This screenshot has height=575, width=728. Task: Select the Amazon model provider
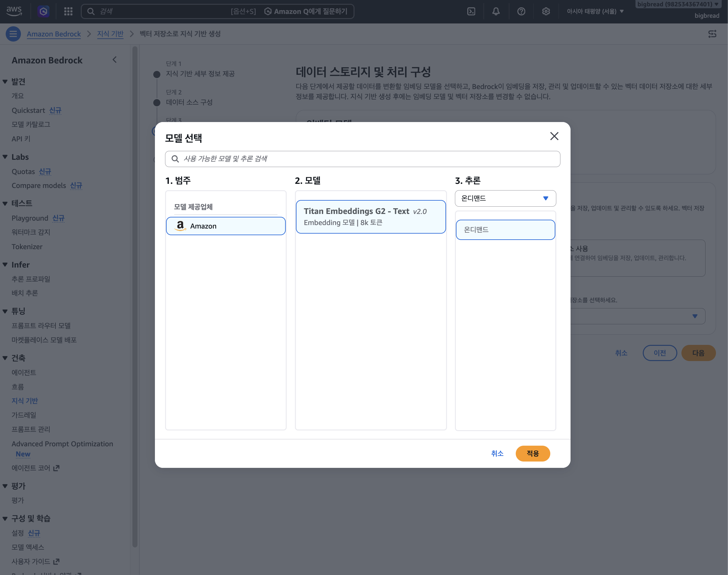(x=226, y=226)
